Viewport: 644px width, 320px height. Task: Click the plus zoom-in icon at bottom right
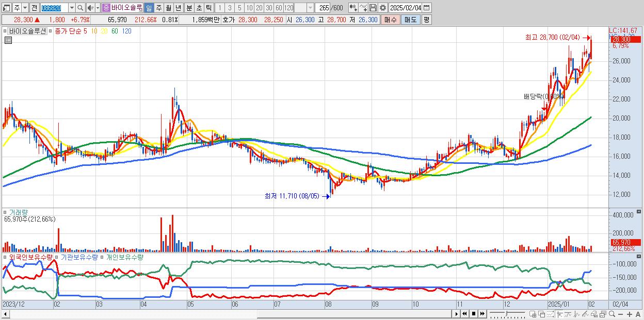630,314
